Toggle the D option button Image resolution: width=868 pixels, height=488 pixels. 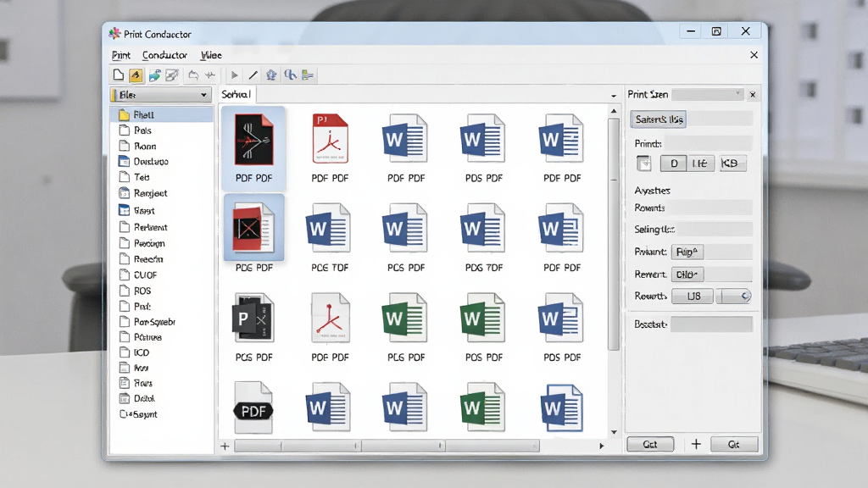(674, 164)
